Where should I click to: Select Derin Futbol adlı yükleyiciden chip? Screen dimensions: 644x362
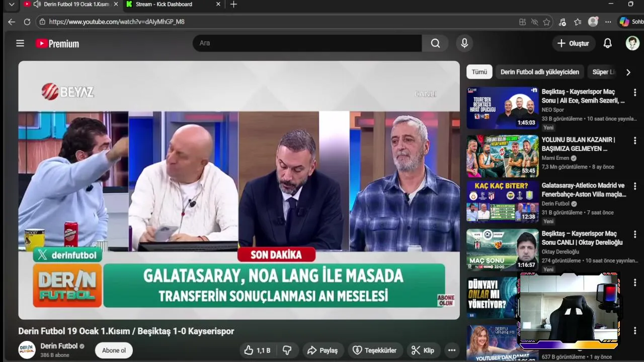(x=540, y=72)
